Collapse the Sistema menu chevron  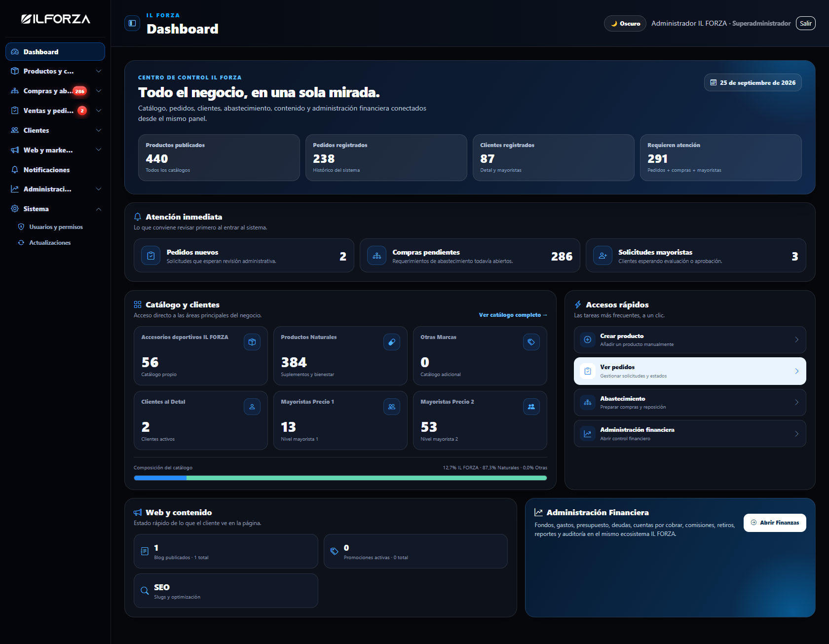tap(99, 209)
